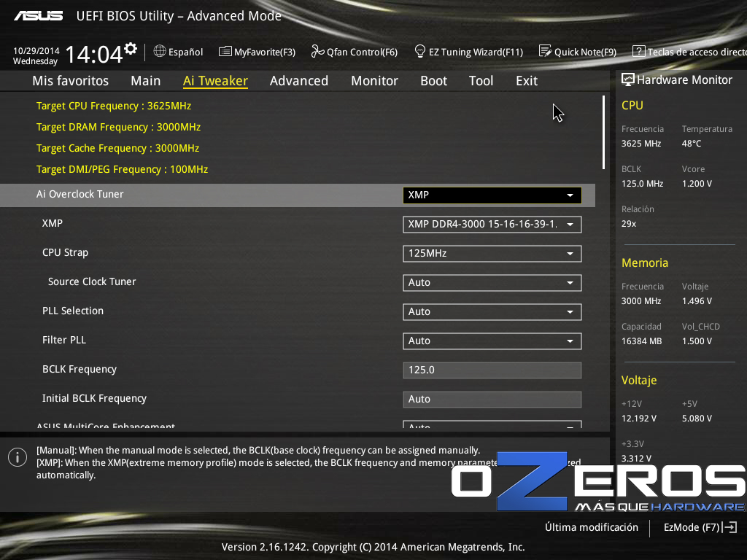Select the BCLK Frequency label
747x560 pixels.
(80, 369)
